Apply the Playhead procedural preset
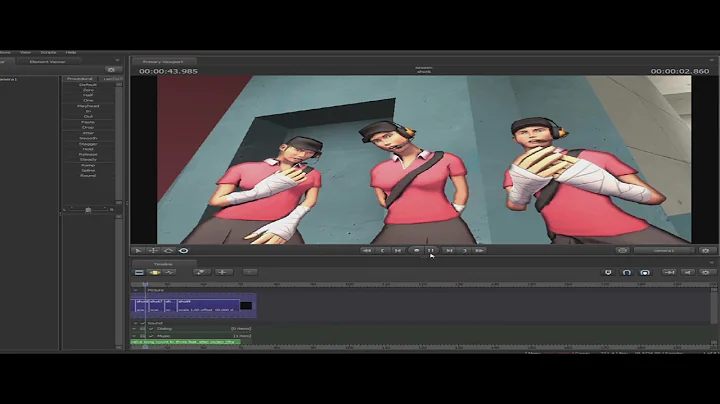720x404 pixels. pos(88,106)
